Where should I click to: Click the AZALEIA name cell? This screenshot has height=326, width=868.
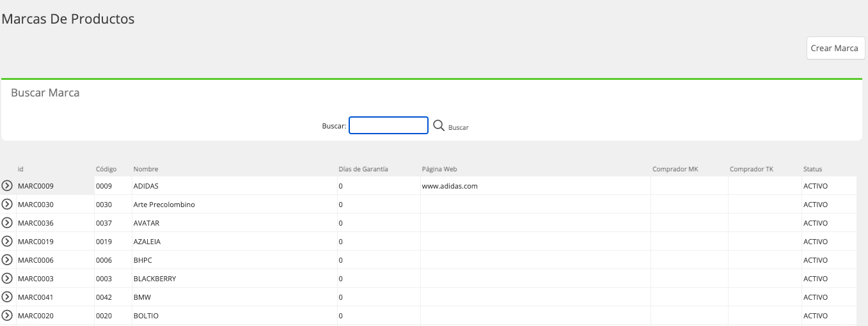click(235, 242)
